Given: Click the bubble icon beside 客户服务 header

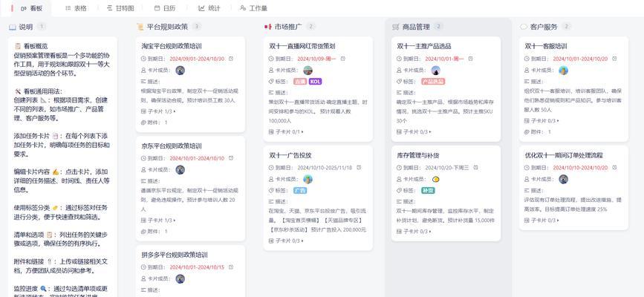Looking at the screenshot, I should [x=523, y=27].
